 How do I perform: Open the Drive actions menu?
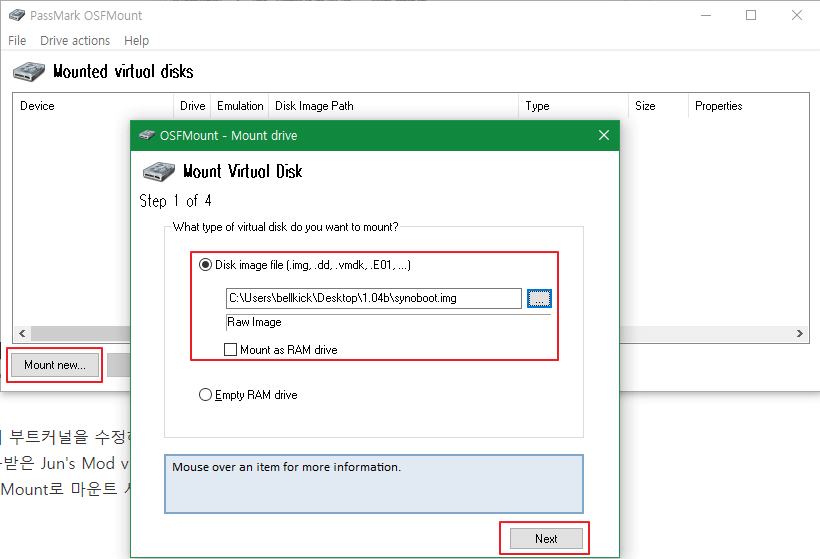pos(75,40)
